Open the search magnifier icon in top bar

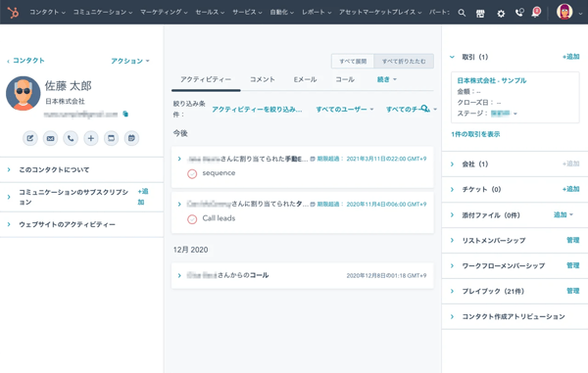click(x=462, y=13)
